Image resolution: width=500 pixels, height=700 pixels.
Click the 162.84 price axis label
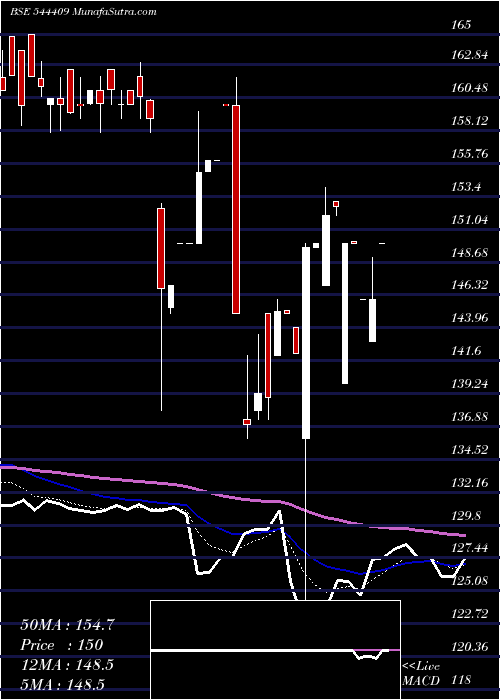click(471, 55)
